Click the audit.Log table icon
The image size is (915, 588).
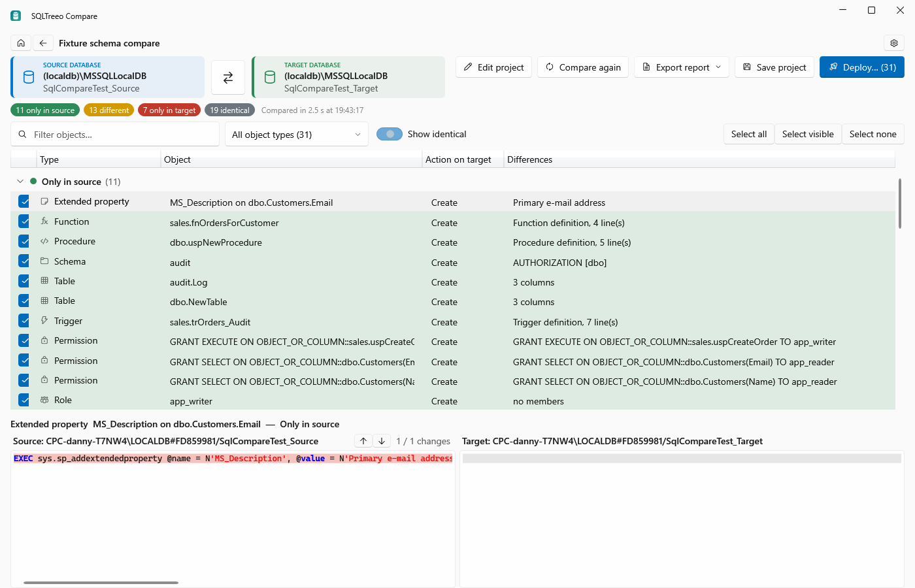tap(44, 281)
